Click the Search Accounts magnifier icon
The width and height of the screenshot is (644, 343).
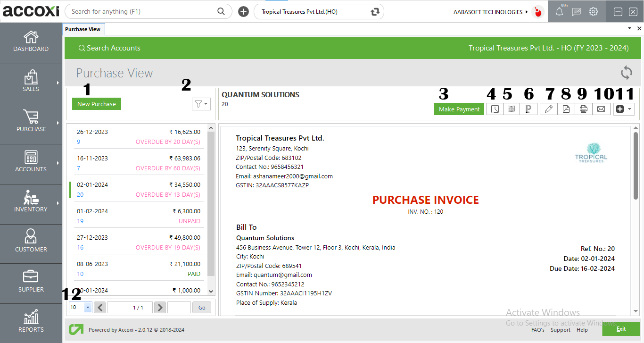click(x=83, y=48)
